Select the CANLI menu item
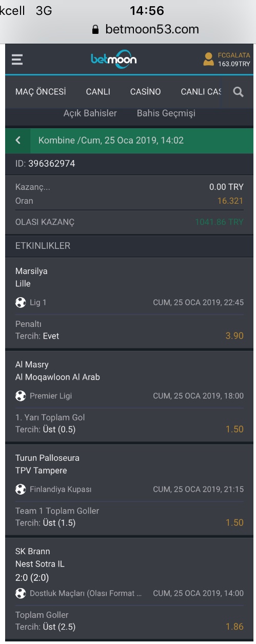 tap(98, 92)
